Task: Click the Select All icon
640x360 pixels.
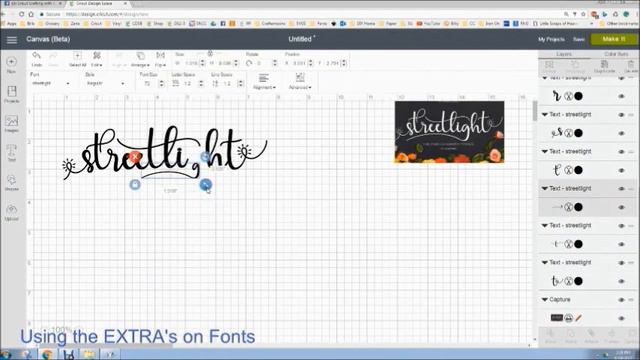Action: (x=77, y=56)
